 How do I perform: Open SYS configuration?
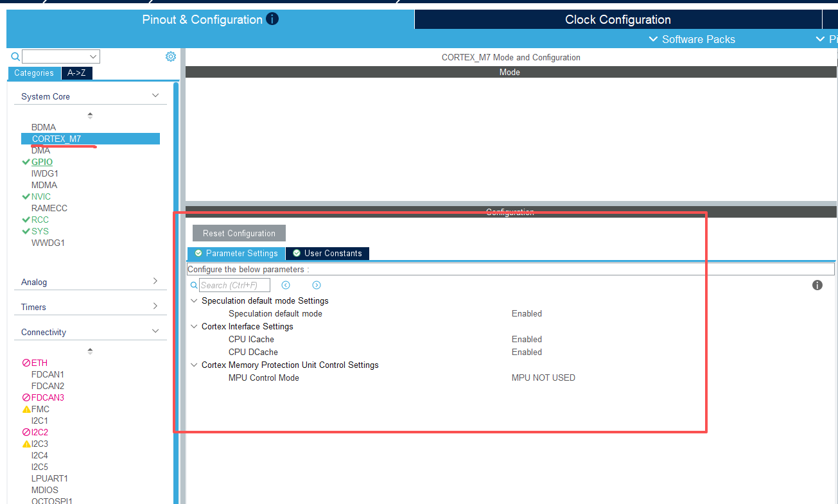point(40,231)
